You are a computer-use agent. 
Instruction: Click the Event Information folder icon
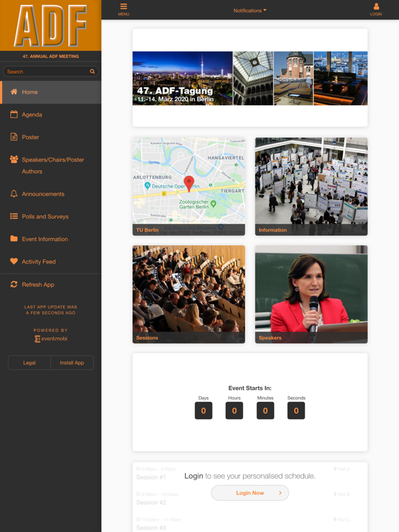(x=14, y=238)
